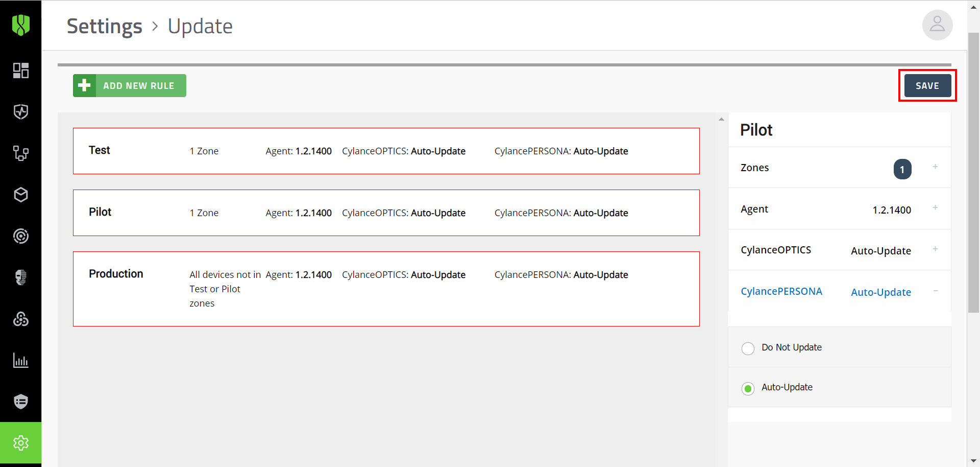Open the Protection shield sidebar icon
Screen dimensions: 980x467
click(20, 112)
